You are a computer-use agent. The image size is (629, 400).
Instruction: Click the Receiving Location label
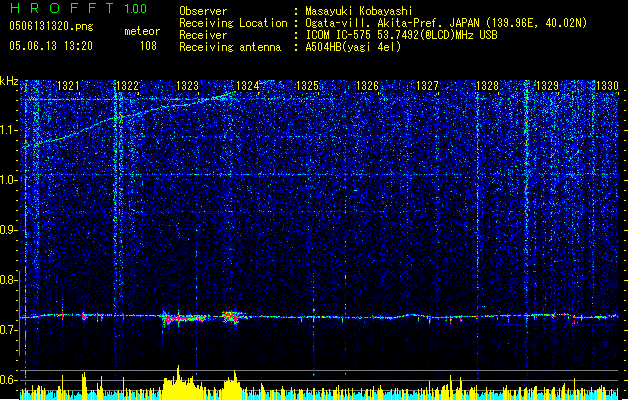click(233, 23)
